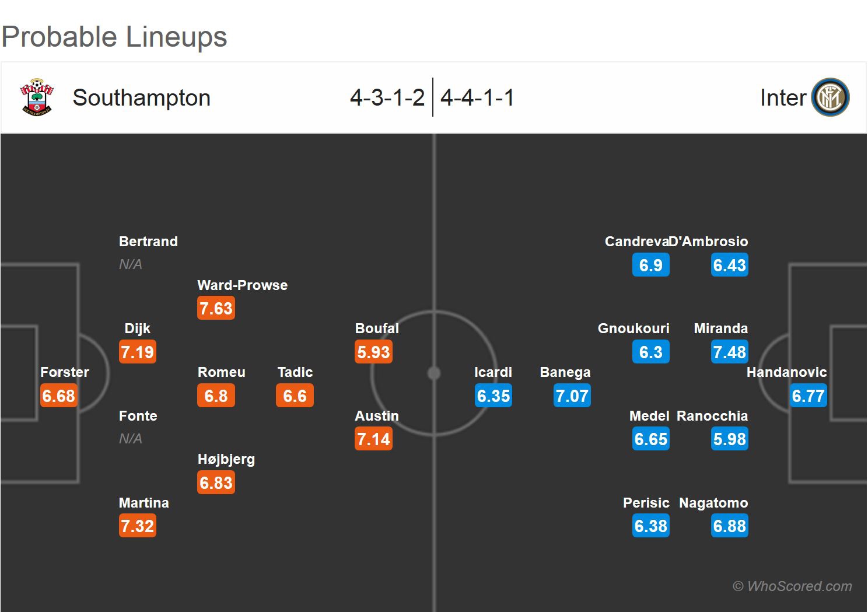Select player name Icardi
The image size is (868, 612).
pos(493,372)
